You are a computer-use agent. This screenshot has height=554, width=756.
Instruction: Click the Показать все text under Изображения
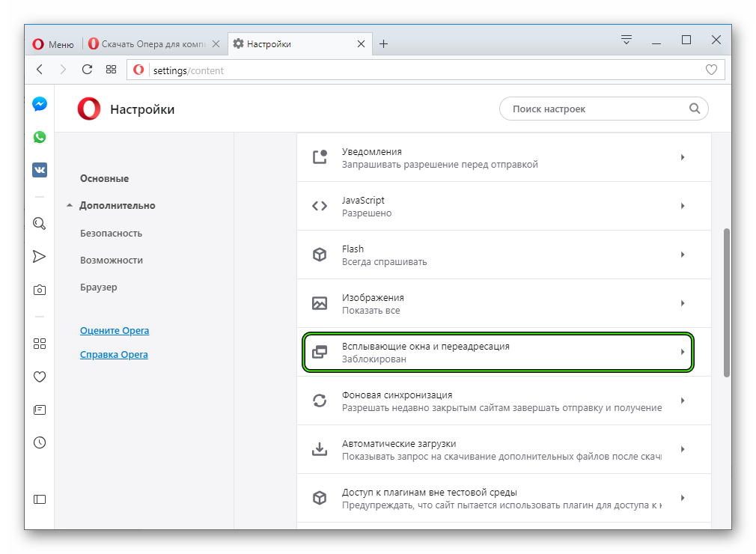click(371, 311)
